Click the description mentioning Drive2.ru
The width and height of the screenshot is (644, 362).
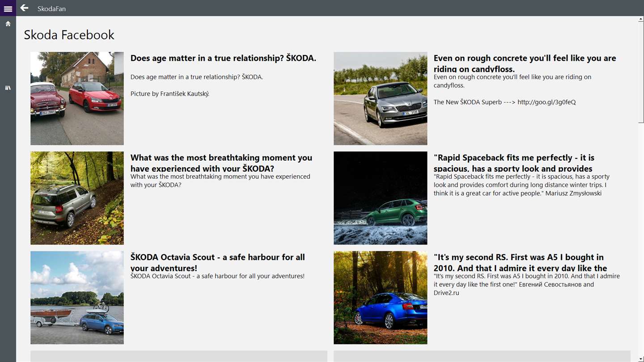527,284
